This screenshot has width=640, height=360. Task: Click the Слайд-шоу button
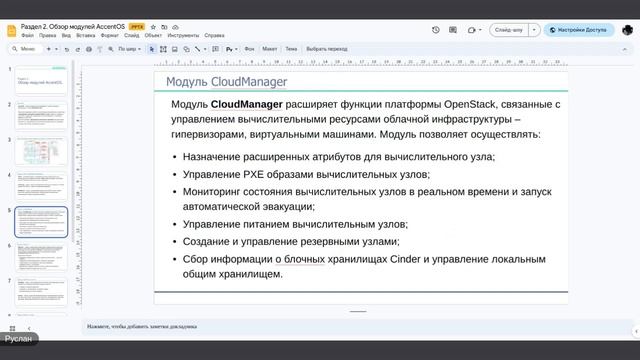[509, 30]
